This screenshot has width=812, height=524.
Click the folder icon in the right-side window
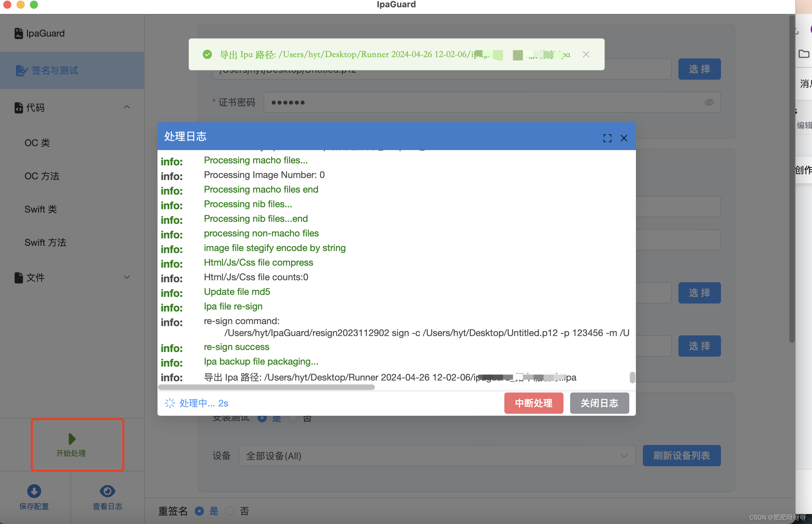[804, 54]
